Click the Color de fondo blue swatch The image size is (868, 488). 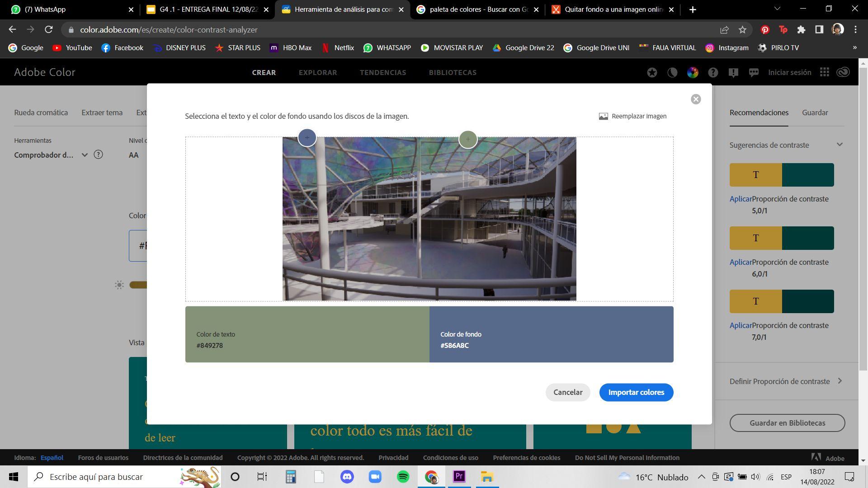tap(551, 334)
